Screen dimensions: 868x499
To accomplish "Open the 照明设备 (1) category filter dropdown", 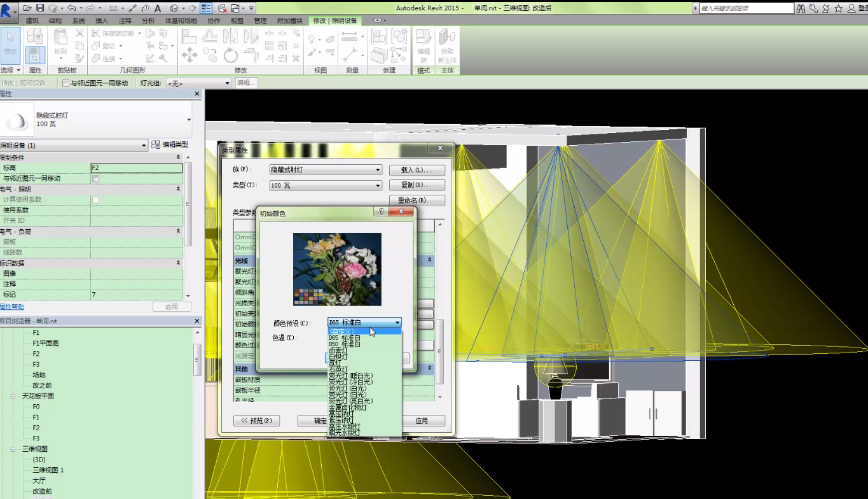I will pyautogui.click(x=73, y=146).
